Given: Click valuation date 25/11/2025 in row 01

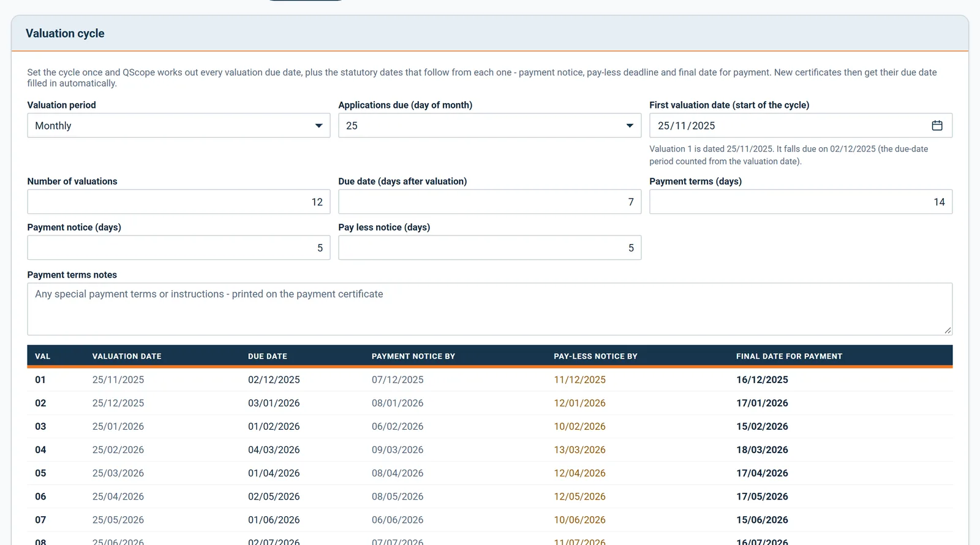Looking at the screenshot, I should tap(118, 380).
